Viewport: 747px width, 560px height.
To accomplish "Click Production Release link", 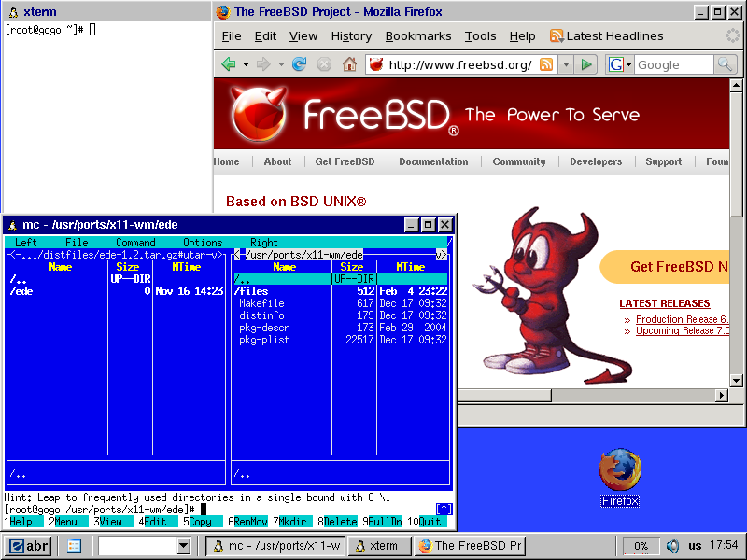I will pyautogui.click(x=683, y=319).
